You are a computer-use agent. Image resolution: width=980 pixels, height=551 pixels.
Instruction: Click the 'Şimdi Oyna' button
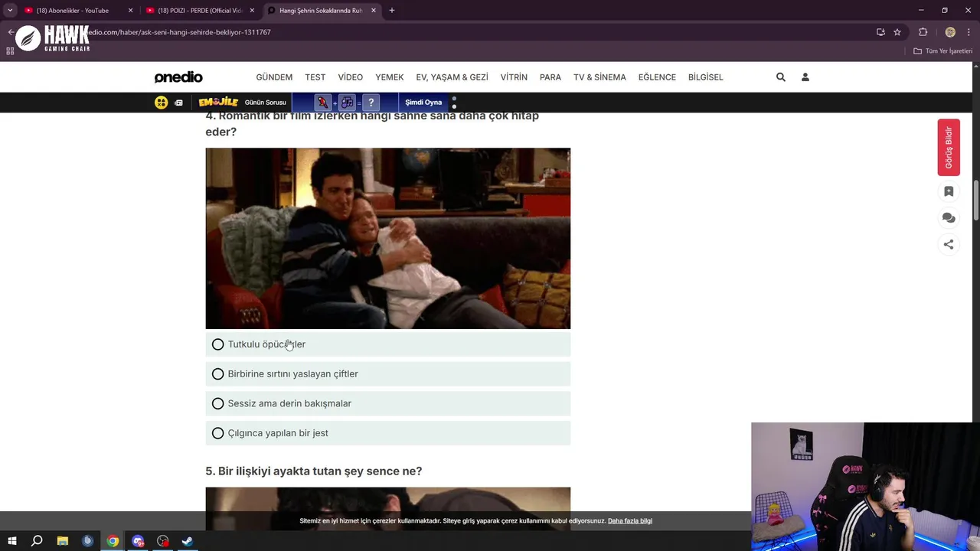coord(423,103)
